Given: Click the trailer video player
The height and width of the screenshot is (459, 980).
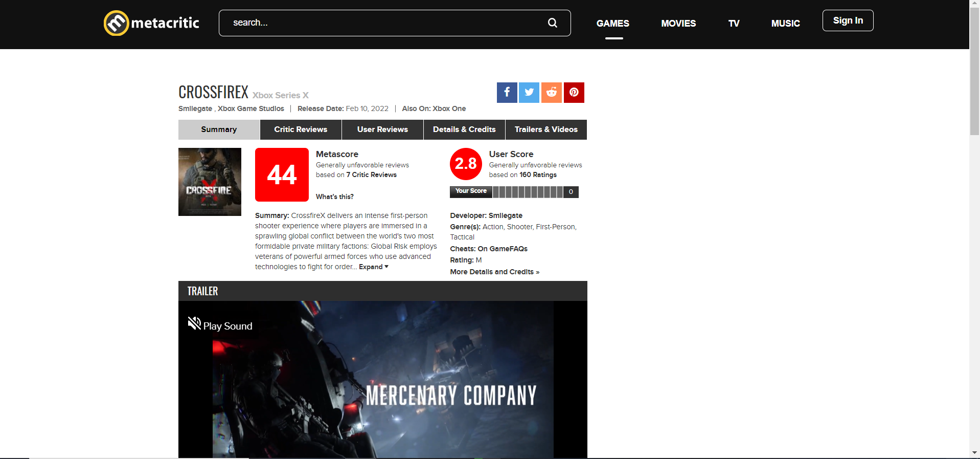Looking at the screenshot, I should point(383,379).
